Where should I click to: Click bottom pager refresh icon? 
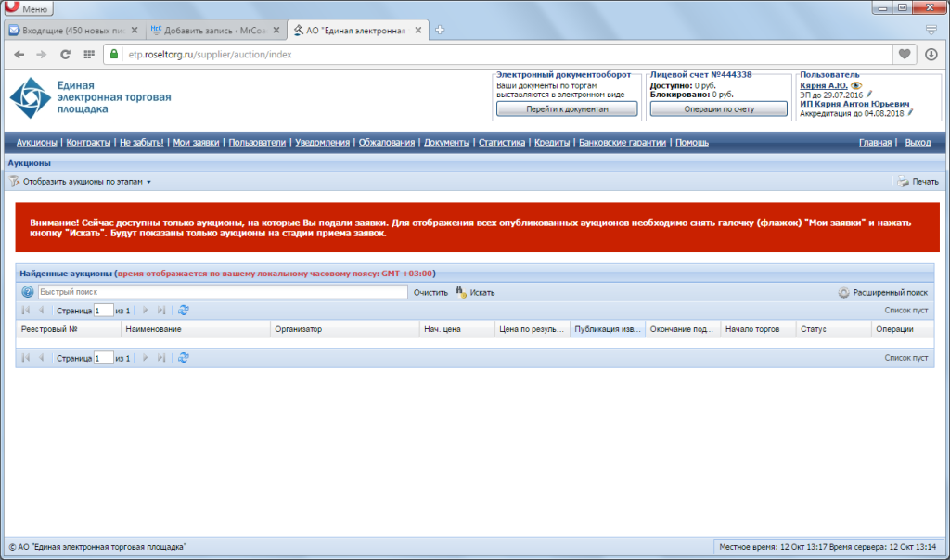[x=183, y=358]
